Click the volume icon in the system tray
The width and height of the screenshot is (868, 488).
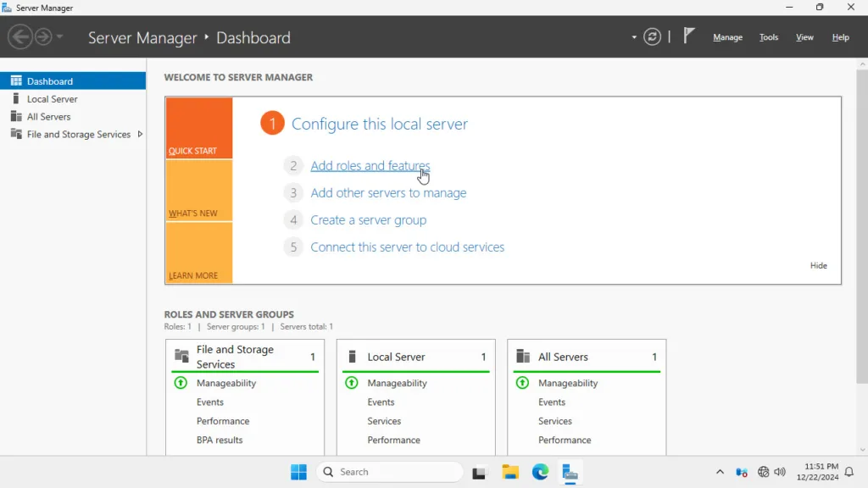[x=778, y=472]
